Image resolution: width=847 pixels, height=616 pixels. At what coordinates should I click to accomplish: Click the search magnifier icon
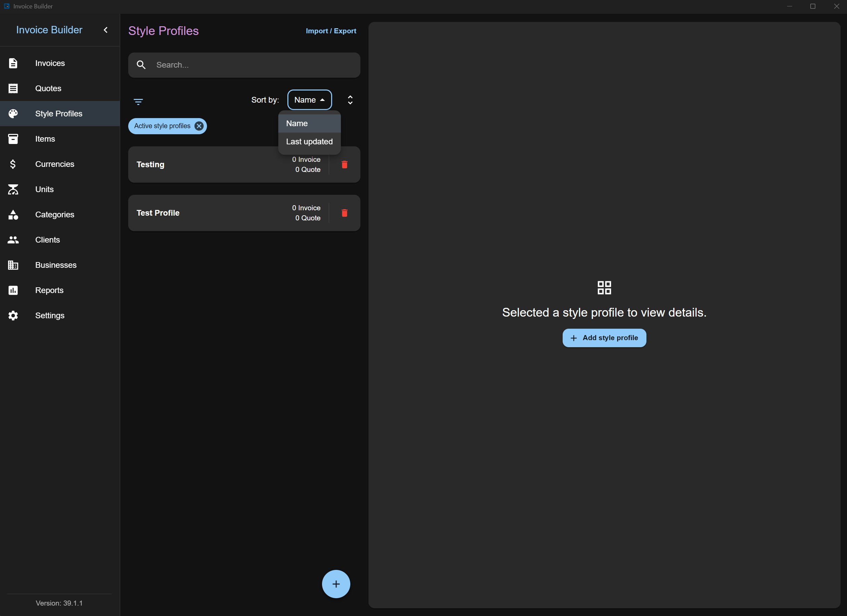click(141, 65)
